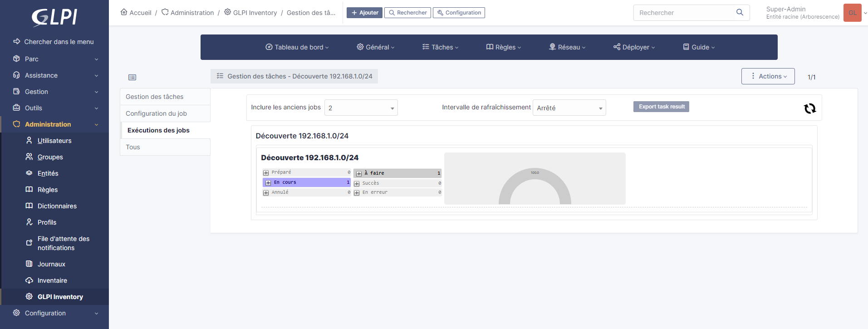
Task: Click the Assistance headset icon
Action: [x=16, y=75]
